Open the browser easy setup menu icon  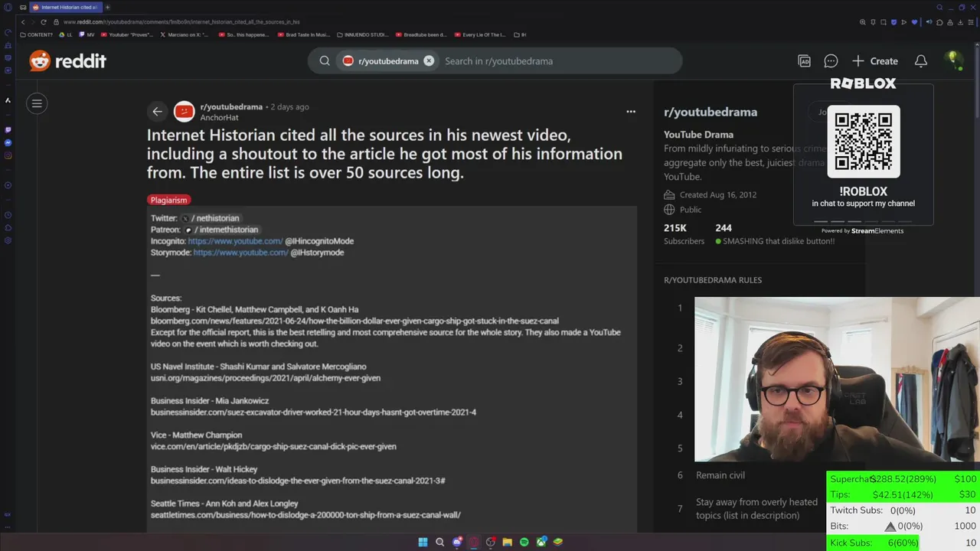[971, 22]
